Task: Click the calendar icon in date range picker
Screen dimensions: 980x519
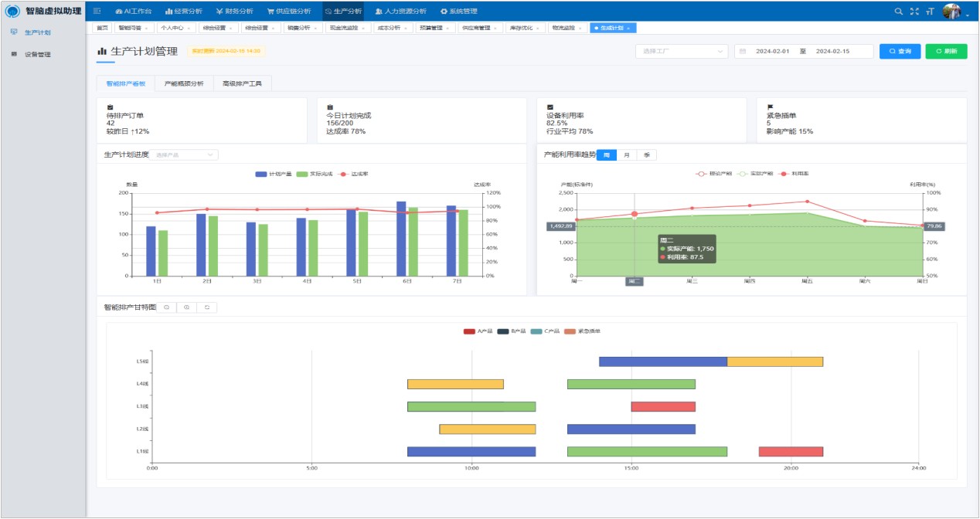Action: (743, 52)
